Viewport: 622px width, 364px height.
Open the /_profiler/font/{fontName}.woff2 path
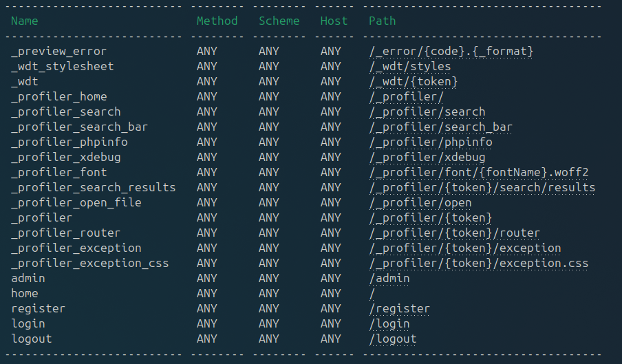[478, 173]
